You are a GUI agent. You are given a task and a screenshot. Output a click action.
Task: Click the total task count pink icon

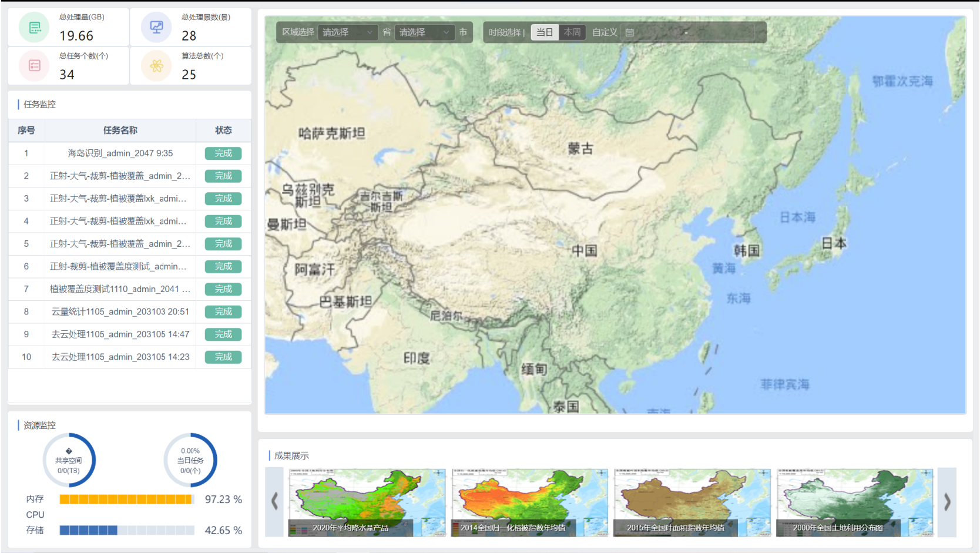point(35,66)
